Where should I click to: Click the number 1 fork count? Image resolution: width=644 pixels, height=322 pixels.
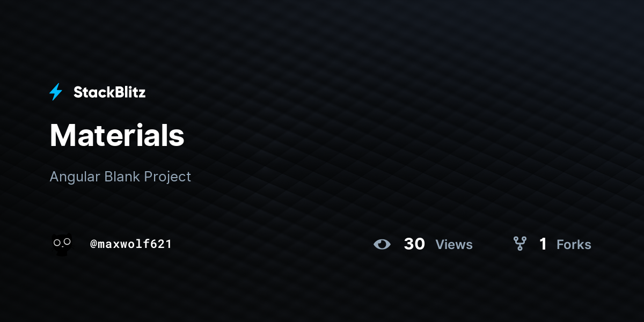pyautogui.click(x=543, y=244)
